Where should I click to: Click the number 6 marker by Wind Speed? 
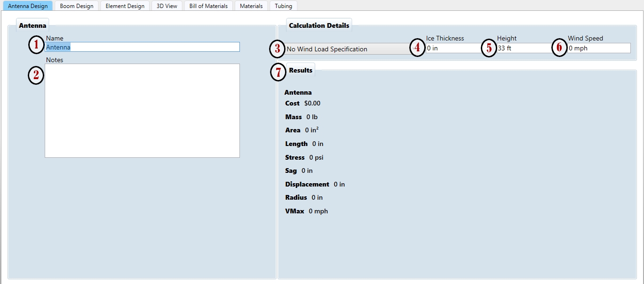[x=559, y=48]
